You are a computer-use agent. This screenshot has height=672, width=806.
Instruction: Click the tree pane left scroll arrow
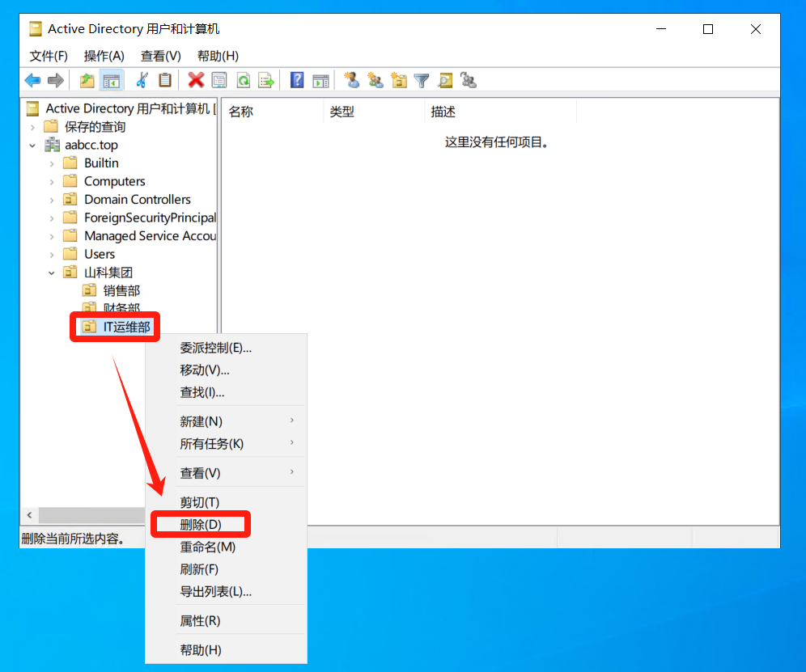click(x=29, y=515)
